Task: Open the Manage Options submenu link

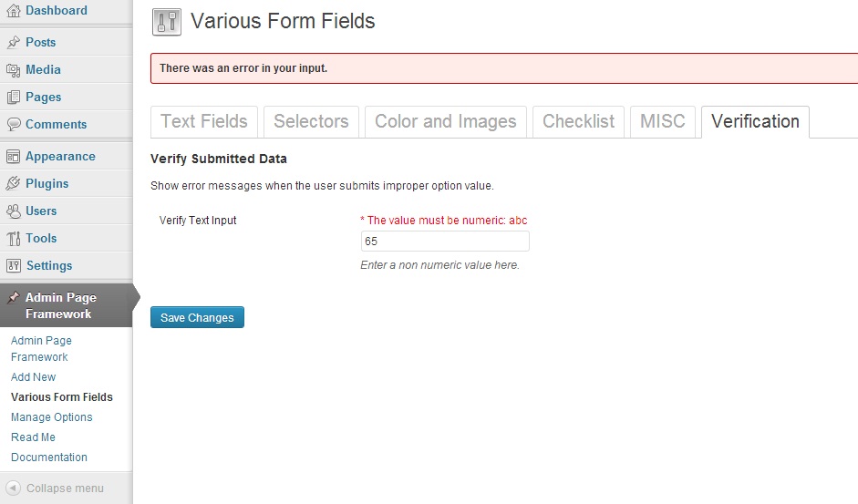Action: 51,417
